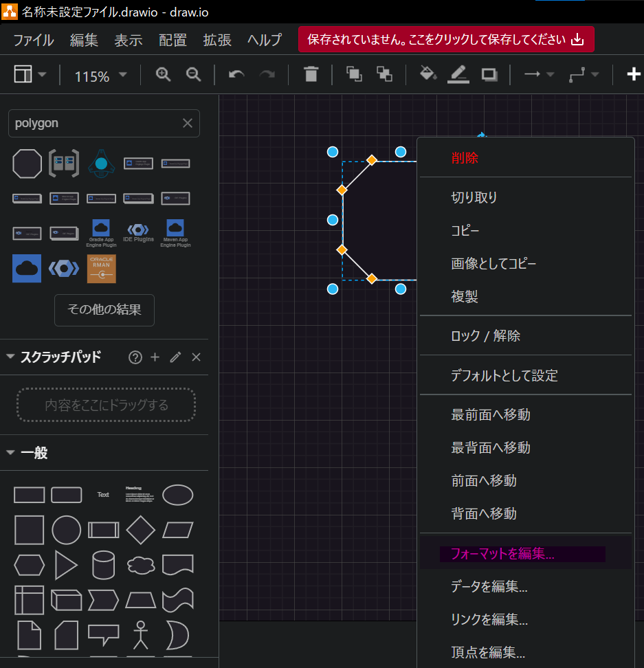Click the unsaved changes save banner
Image resolution: width=644 pixels, height=668 pixels.
click(446, 39)
